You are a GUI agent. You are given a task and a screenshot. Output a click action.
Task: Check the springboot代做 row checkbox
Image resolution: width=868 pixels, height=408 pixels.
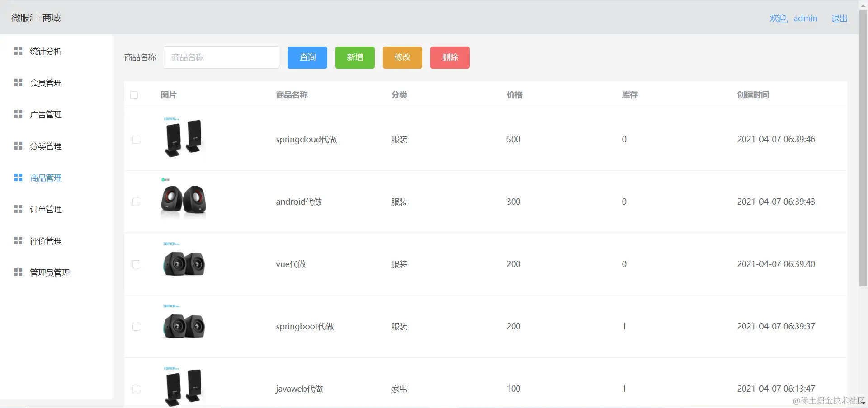[136, 327]
